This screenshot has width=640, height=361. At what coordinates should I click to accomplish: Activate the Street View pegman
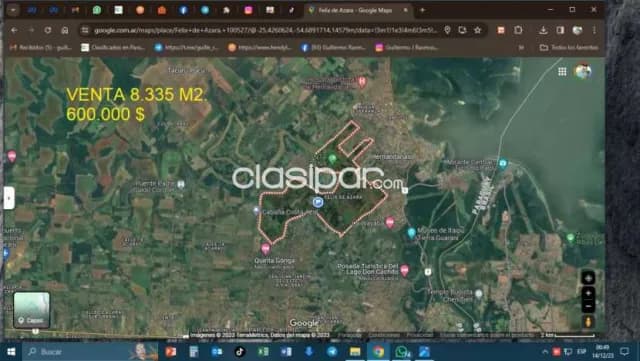tap(588, 322)
